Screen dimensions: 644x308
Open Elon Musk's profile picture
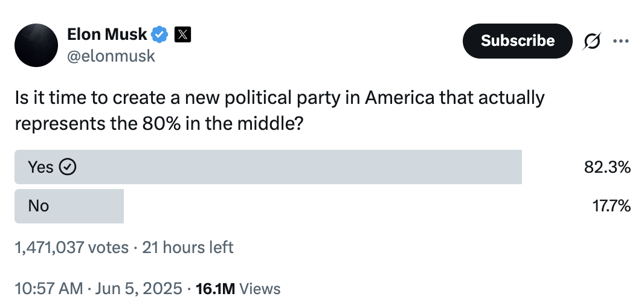pos(36,45)
